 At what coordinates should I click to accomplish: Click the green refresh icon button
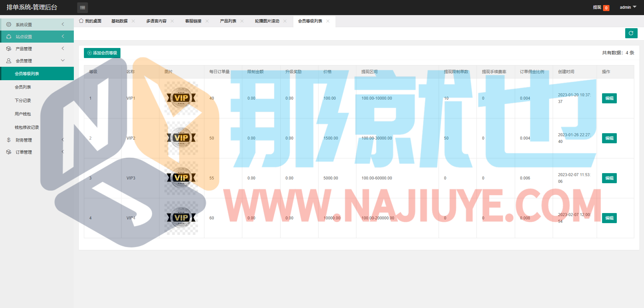[631, 33]
